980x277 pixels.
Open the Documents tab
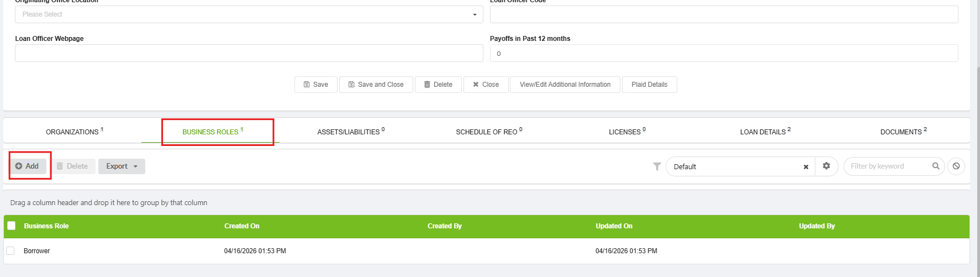click(903, 132)
